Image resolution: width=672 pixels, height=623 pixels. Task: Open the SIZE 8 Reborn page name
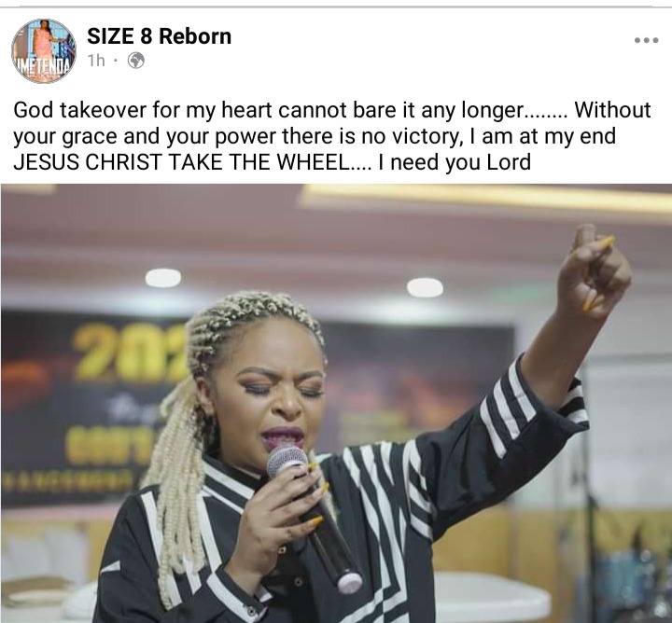point(159,36)
